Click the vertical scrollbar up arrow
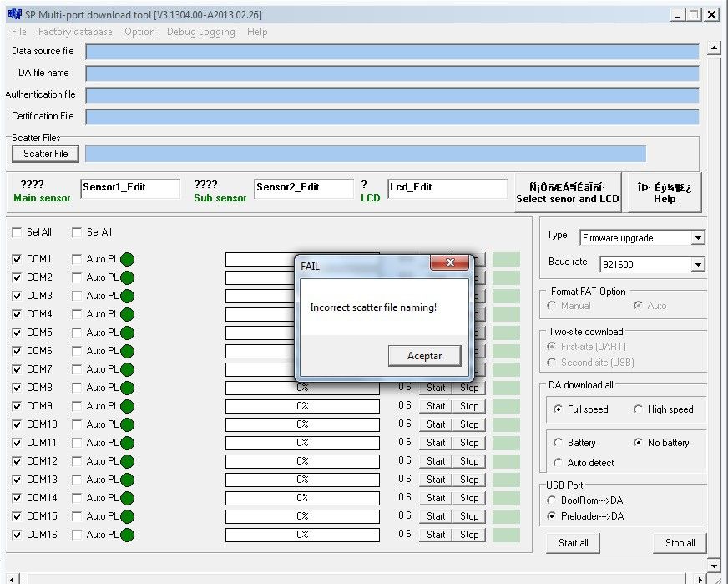728x584 pixels. pos(714,48)
